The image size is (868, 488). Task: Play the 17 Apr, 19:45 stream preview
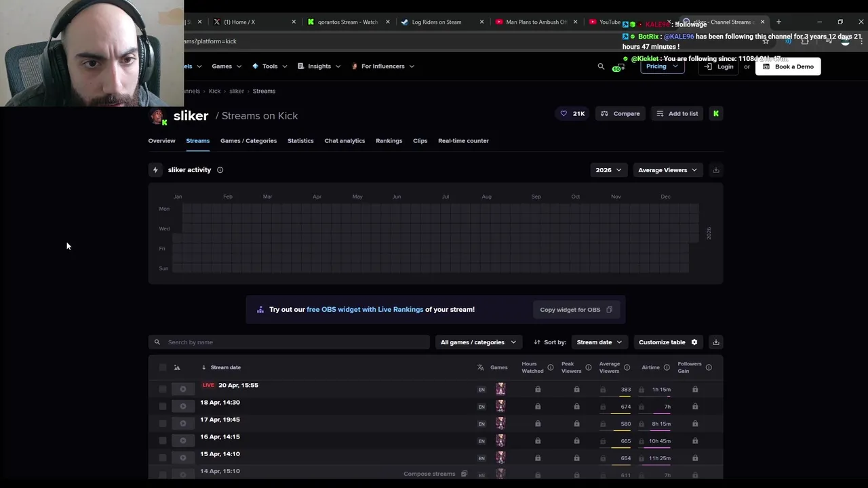182,424
